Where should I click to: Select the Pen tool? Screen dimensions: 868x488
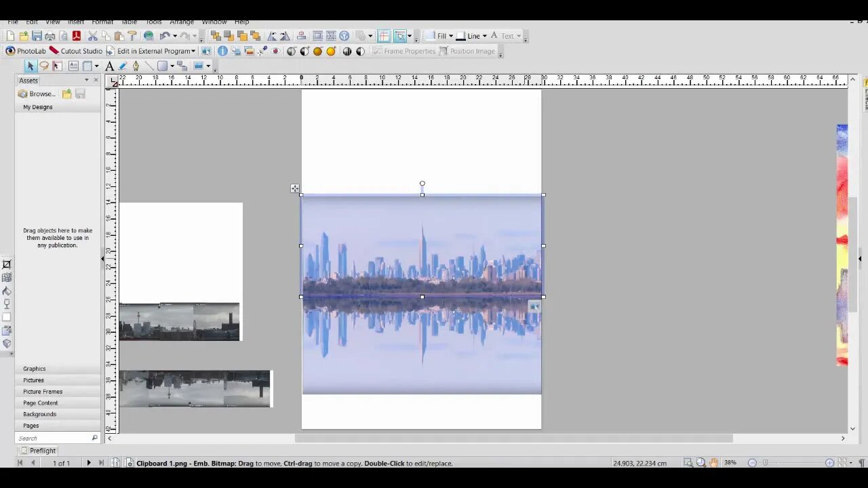click(136, 66)
